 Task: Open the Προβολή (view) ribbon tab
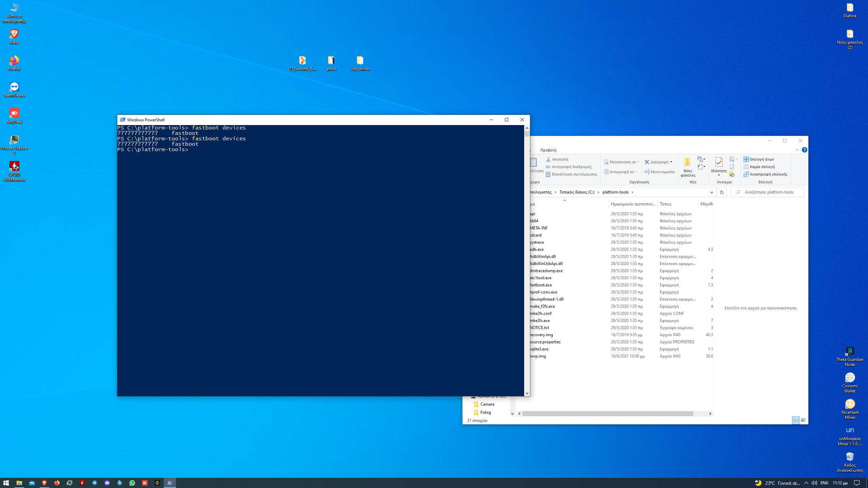point(548,150)
